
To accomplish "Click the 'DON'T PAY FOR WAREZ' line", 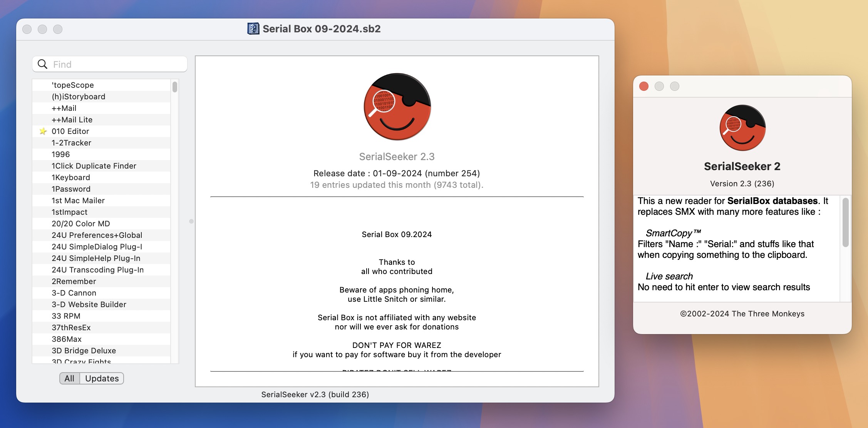I will pyautogui.click(x=397, y=345).
